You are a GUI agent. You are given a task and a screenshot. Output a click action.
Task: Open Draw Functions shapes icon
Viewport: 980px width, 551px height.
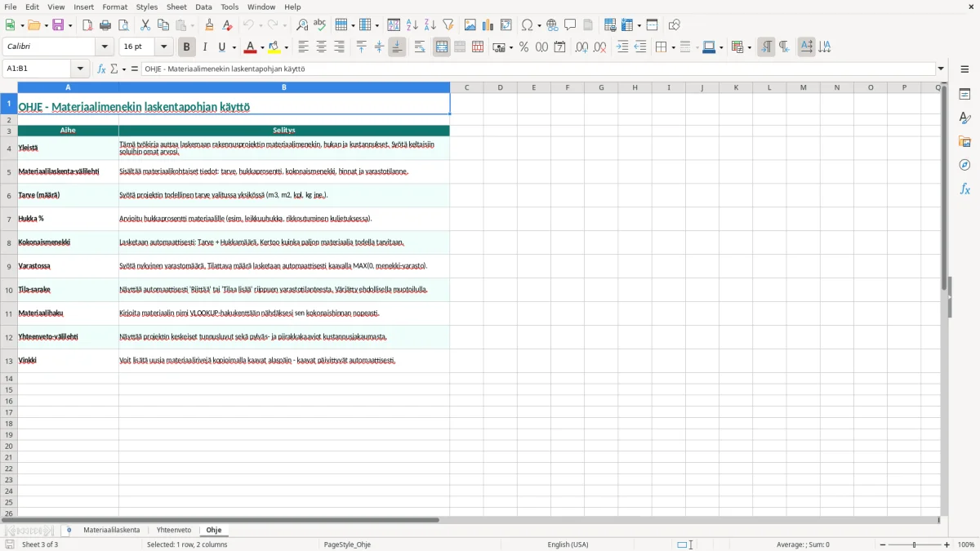click(674, 25)
